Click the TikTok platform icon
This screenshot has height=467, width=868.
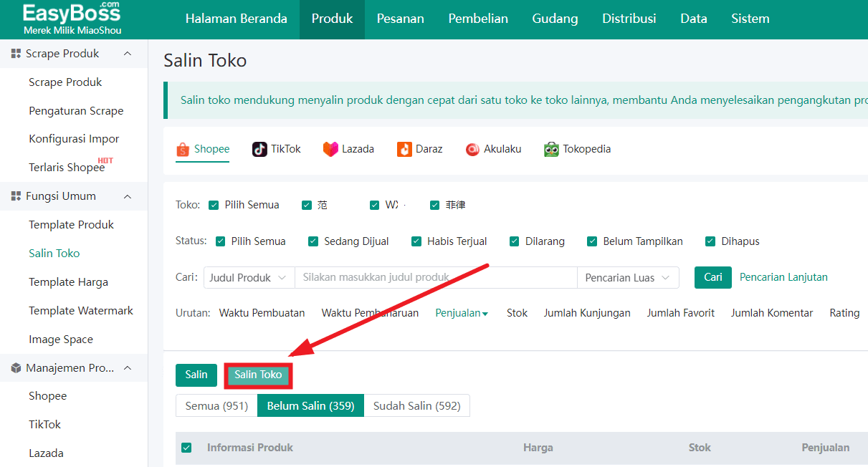click(259, 149)
